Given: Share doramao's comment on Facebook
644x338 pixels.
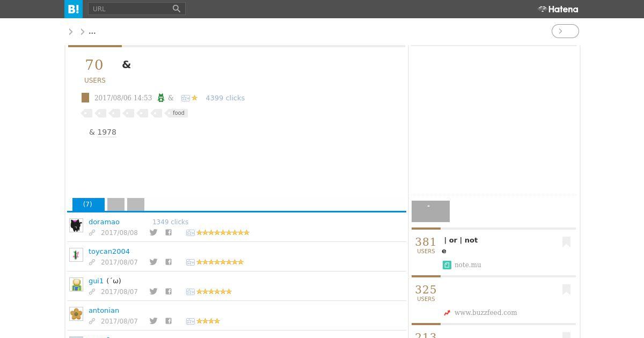Looking at the screenshot, I should 169,232.
